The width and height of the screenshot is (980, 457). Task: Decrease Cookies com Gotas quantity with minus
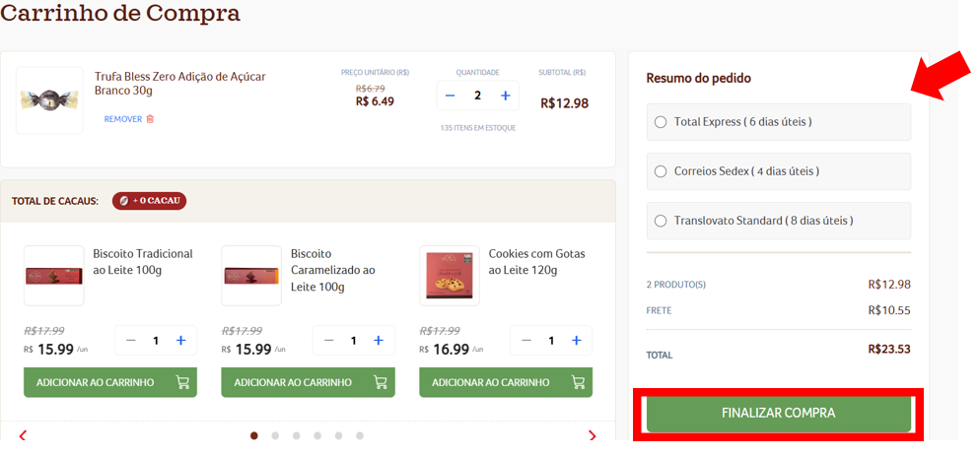coord(526,340)
